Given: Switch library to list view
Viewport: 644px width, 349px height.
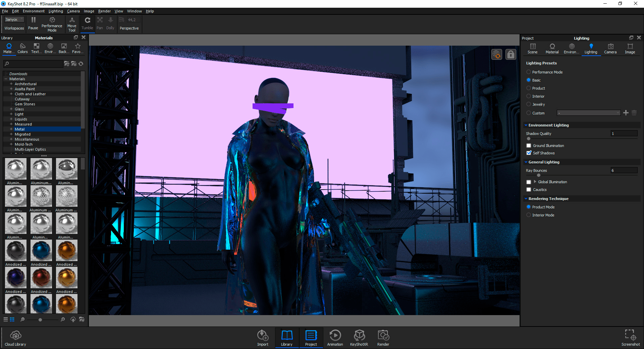Looking at the screenshot, I should 6,319.
